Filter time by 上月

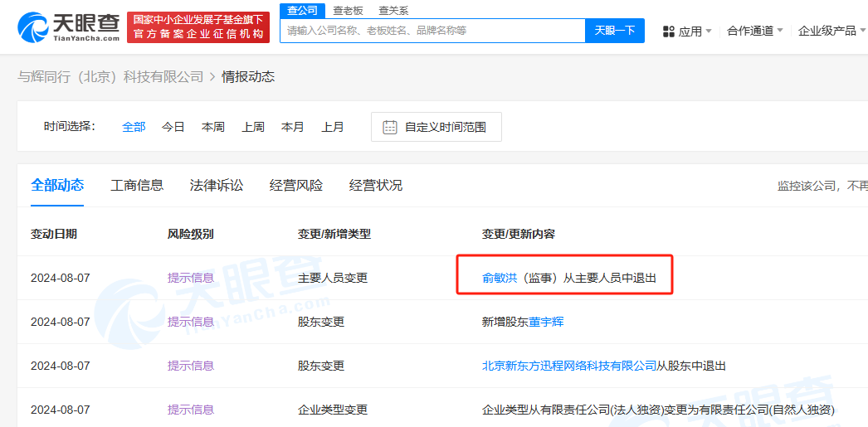point(333,127)
